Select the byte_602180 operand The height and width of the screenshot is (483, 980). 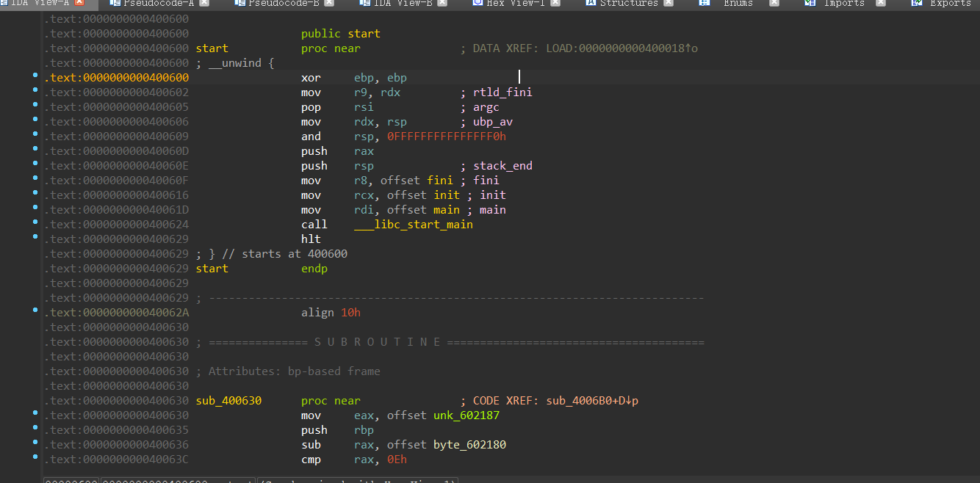(469, 445)
